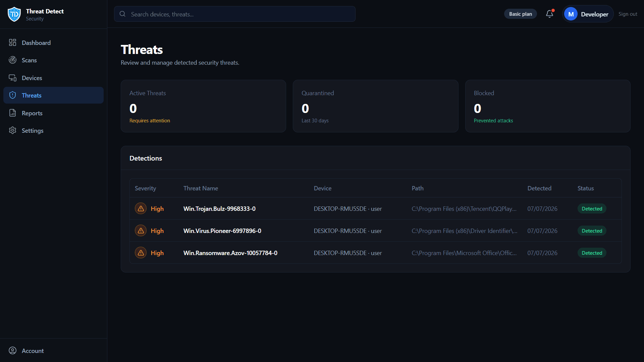Viewport: 644px width, 362px height.
Task: Click the Threats shield icon
Action: (12, 95)
